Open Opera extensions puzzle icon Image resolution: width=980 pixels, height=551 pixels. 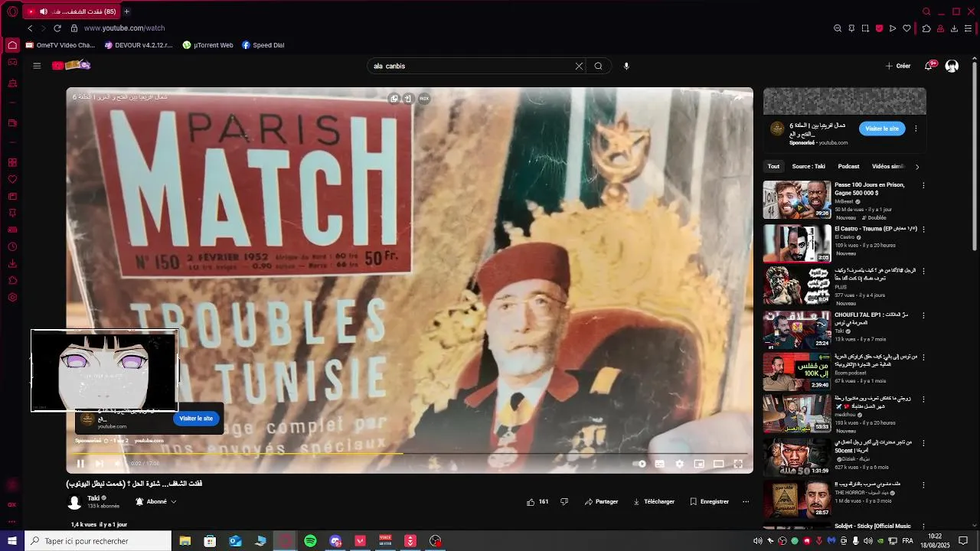(x=926, y=28)
